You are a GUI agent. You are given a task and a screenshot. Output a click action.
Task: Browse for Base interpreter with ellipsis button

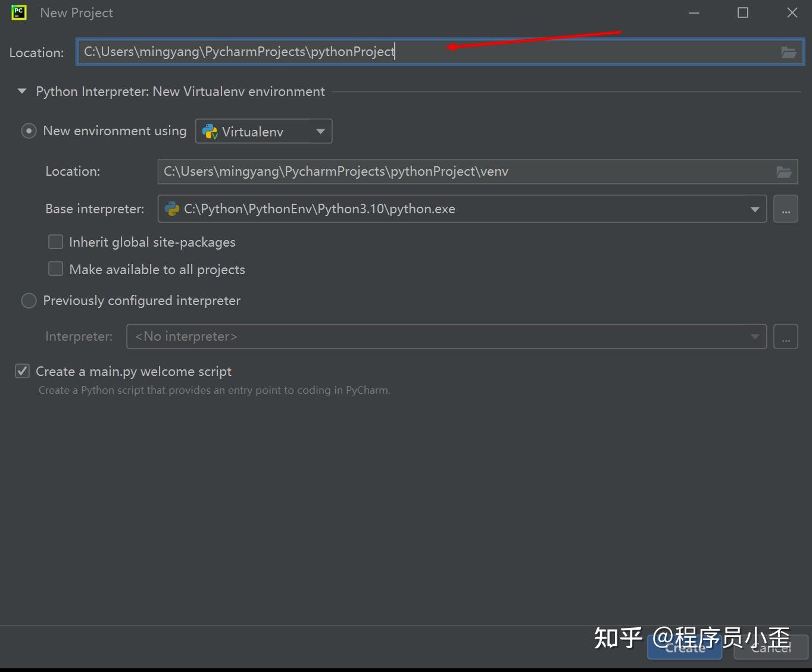coord(786,209)
